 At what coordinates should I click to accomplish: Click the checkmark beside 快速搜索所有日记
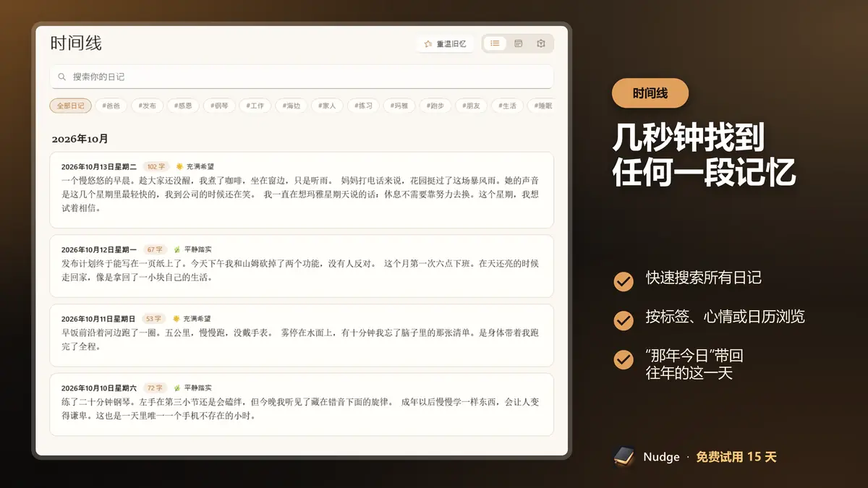(624, 281)
